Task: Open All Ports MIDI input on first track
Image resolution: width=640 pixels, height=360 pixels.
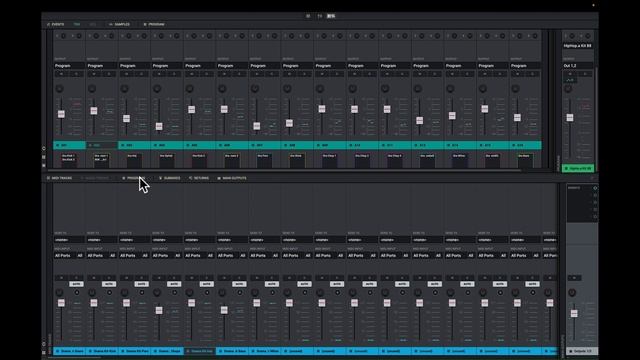Action: pos(64,256)
